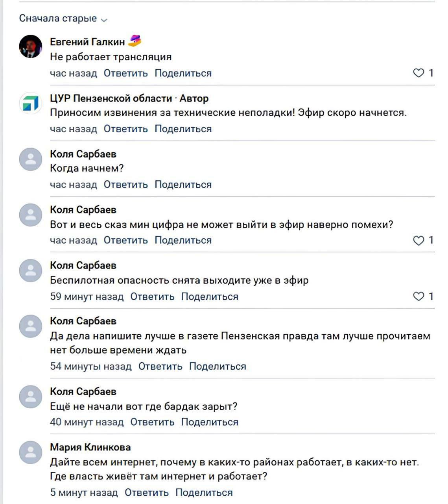This screenshot has height=504, width=448.
Task: Click the sticker badge next to Евгений Галкин
Action: click(135, 41)
